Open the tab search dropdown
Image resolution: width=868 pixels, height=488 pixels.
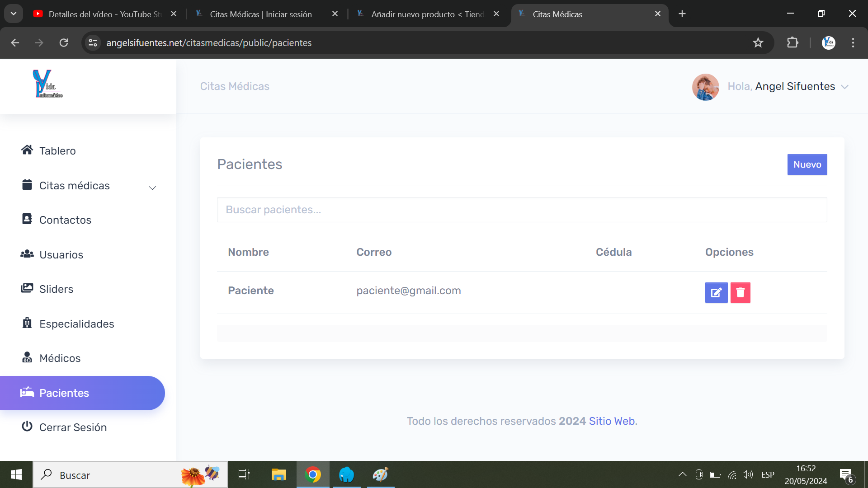click(14, 14)
